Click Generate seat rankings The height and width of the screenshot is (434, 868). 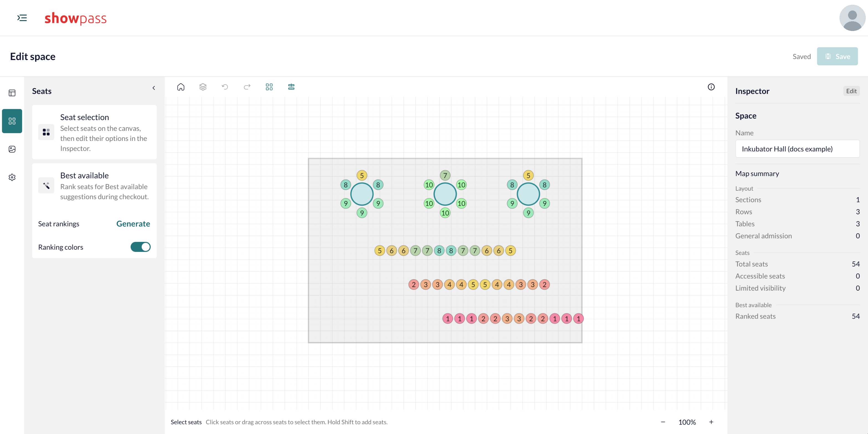click(133, 224)
